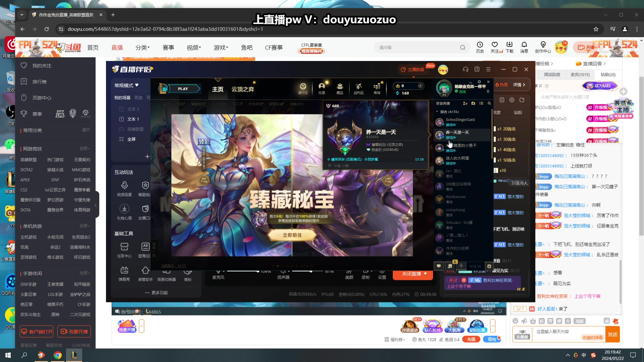Viewport: 644px width, 362px height.
Task: Expand the 常规模式 mode dropdown
Action: (126, 85)
